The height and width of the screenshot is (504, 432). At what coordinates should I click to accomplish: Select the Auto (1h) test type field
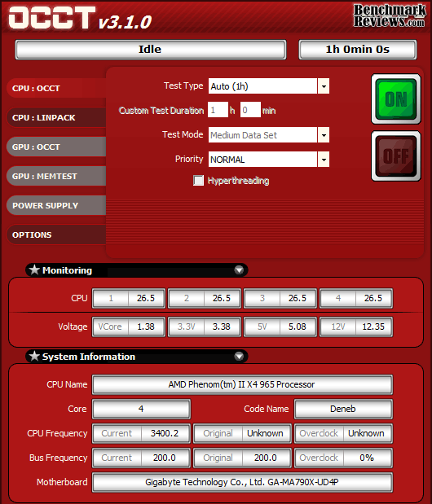pos(262,86)
